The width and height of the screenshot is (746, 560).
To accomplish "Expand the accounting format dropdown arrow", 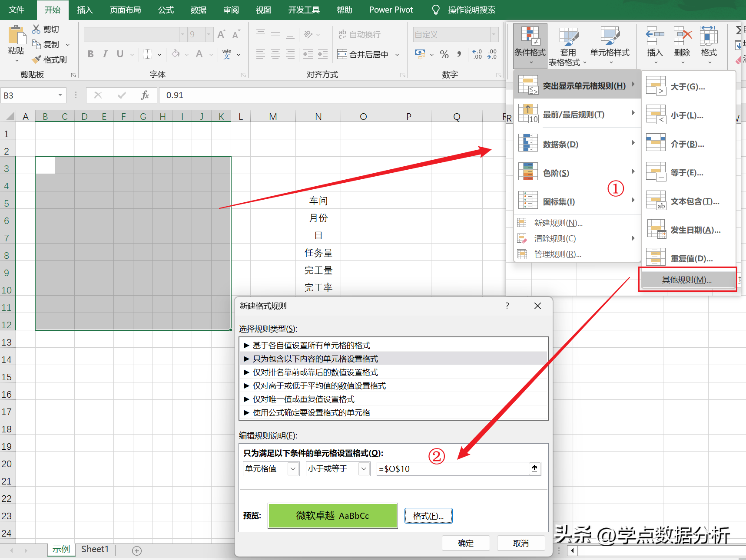I will [x=432, y=55].
